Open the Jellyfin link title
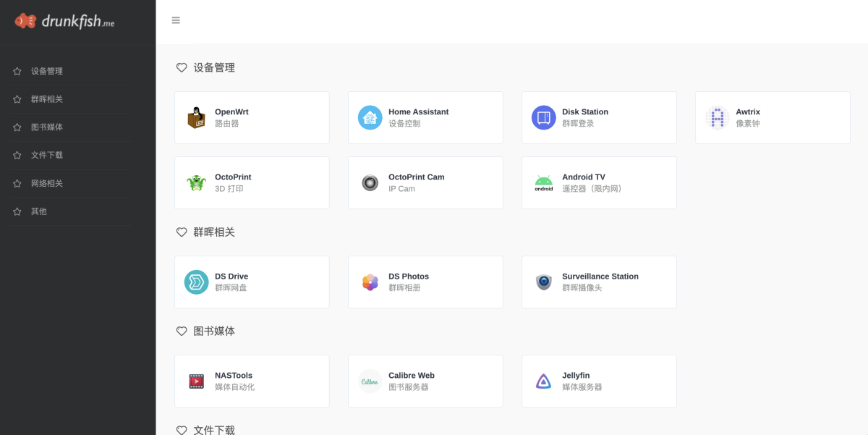The width and height of the screenshot is (868, 435). click(576, 375)
